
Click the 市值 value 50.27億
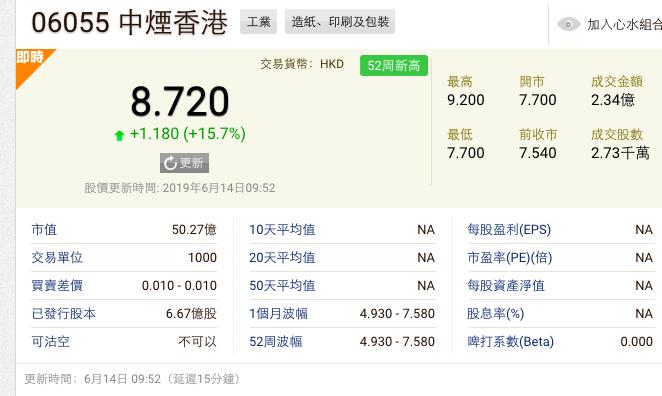click(194, 230)
